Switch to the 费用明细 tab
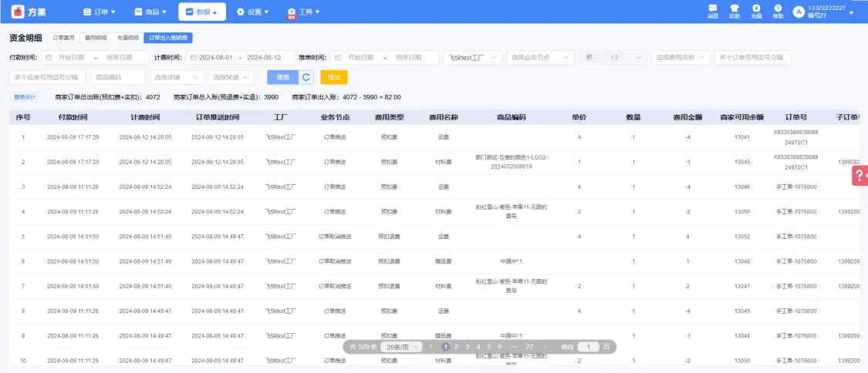The width and height of the screenshot is (868, 373). [96, 37]
